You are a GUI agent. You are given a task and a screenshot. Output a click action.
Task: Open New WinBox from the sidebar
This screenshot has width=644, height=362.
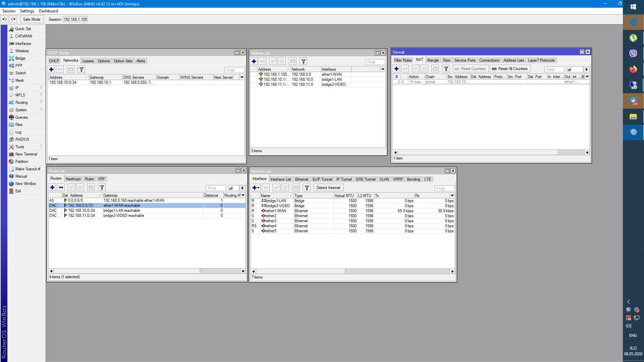(25, 184)
